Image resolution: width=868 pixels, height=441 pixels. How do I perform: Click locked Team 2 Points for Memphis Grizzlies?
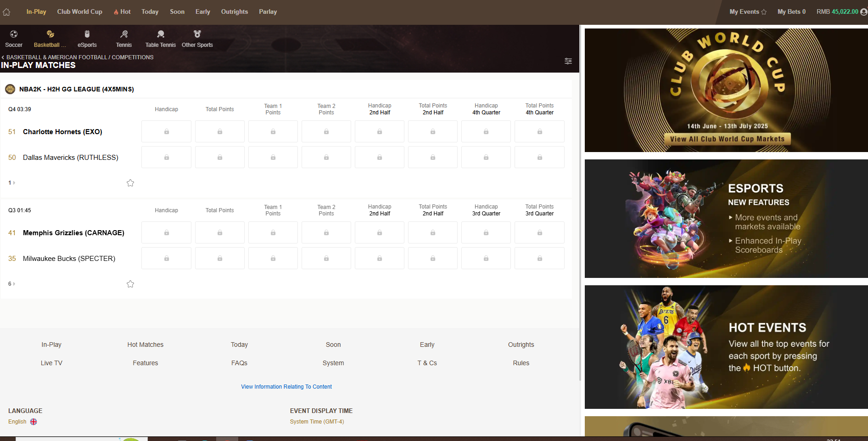click(x=326, y=233)
